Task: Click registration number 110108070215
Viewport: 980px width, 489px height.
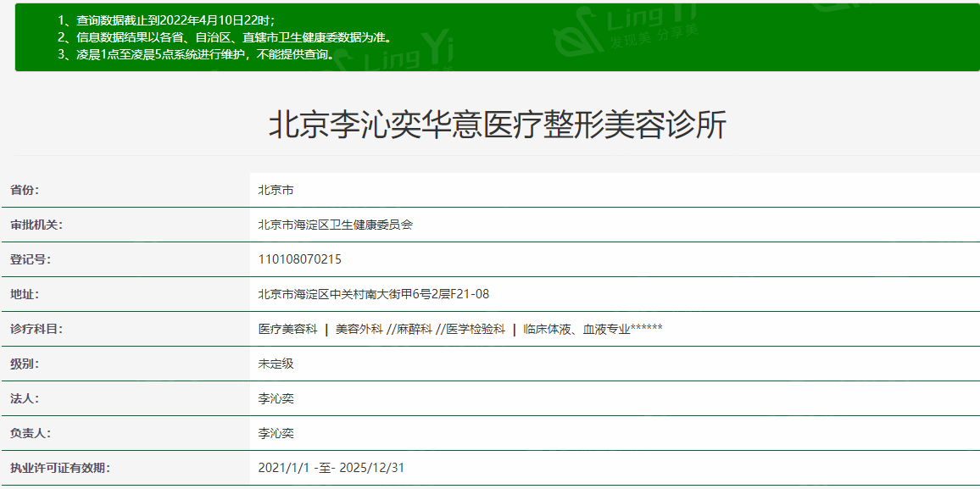Action: 299,259
